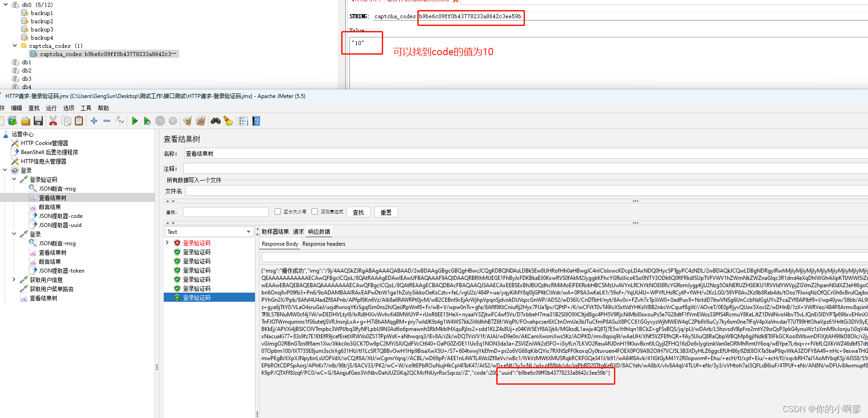This screenshot has height=418, width=868.
Task: Select backup1 key in Redis tree
Action: coord(42,13)
